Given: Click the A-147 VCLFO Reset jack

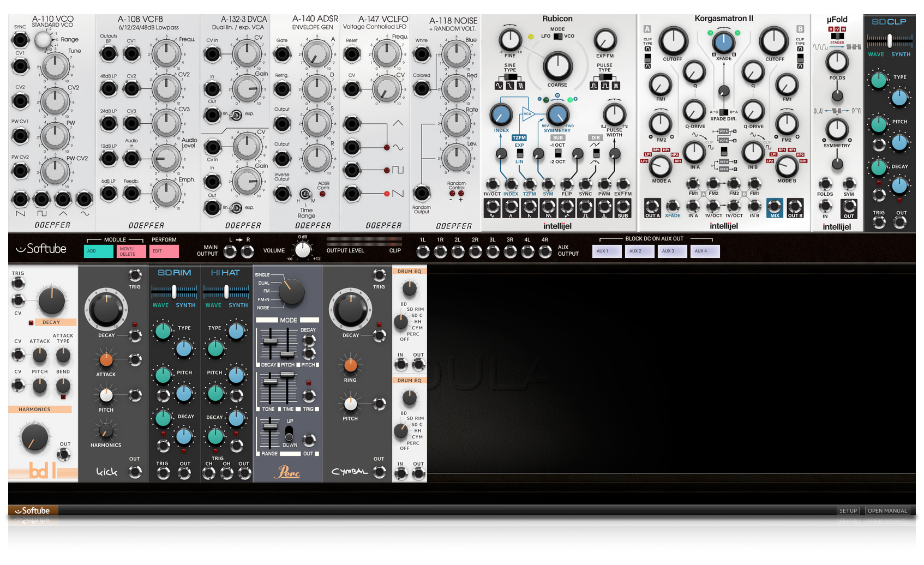Looking at the screenshot, I should coord(352,54).
